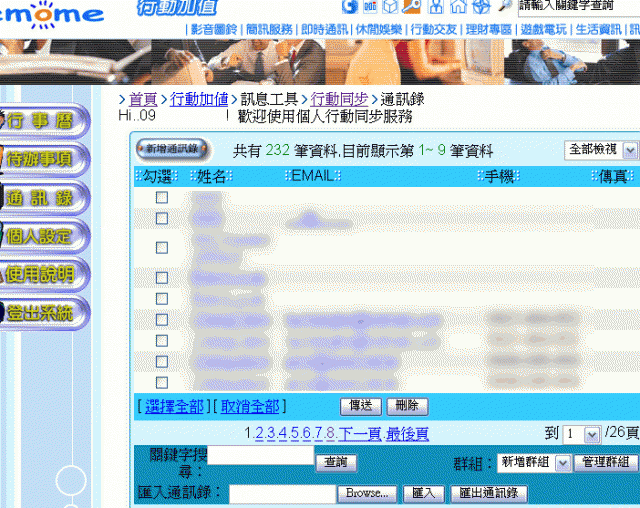Select the orange wrench tool icon

(411, 6)
